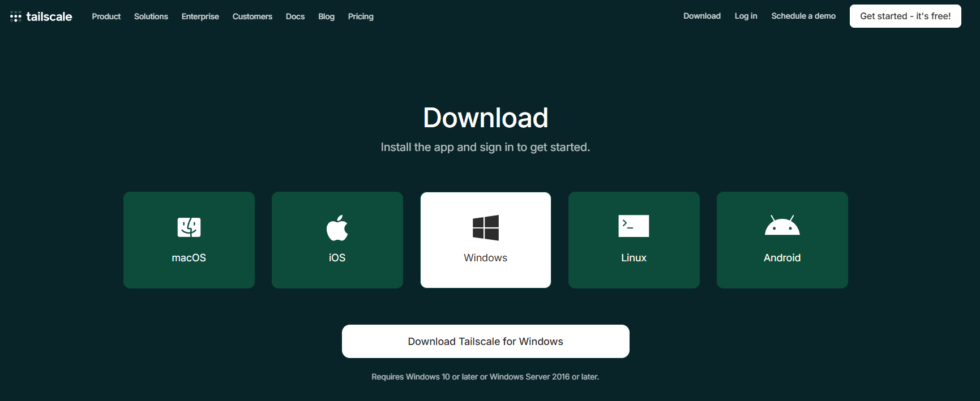Select the Windows label text
980x401 pixels.
(486, 258)
